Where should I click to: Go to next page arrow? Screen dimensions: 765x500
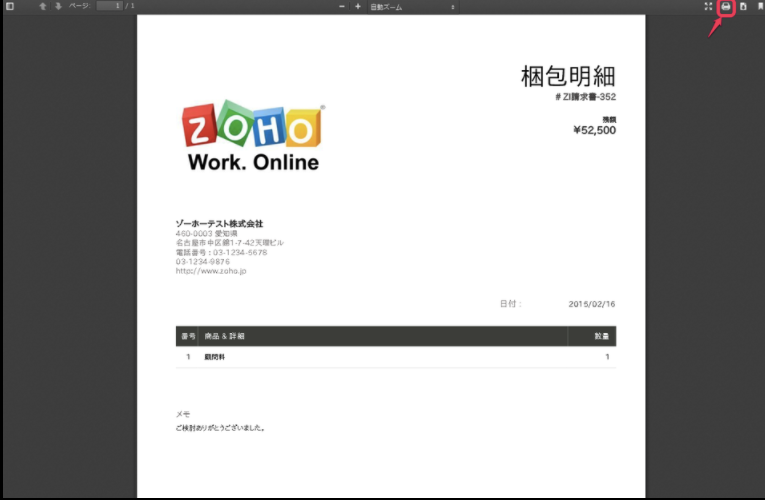click(x=58, y=6)
